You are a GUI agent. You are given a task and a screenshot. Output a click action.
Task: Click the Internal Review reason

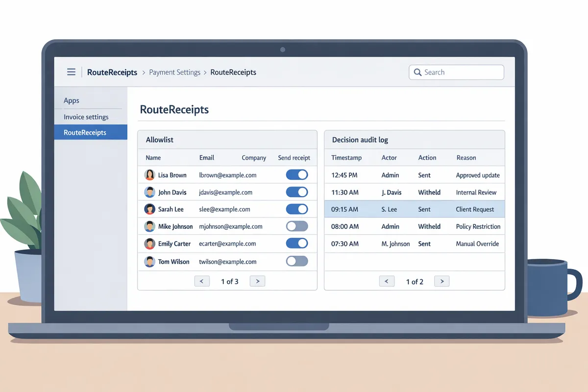point(476,192)
